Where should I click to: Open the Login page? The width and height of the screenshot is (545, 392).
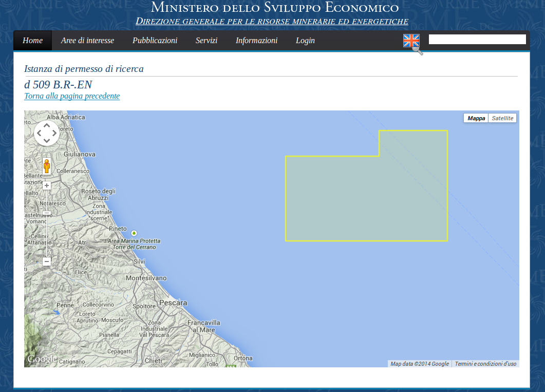(x=305, y=41)
